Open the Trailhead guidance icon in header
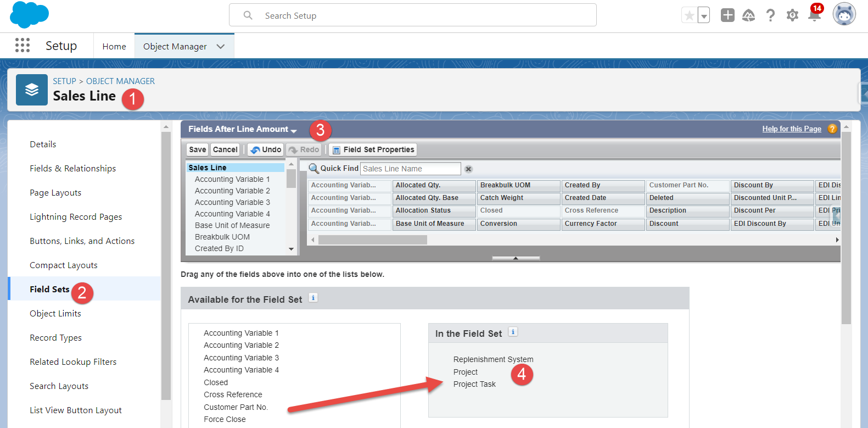 click(x=748, y=15)
